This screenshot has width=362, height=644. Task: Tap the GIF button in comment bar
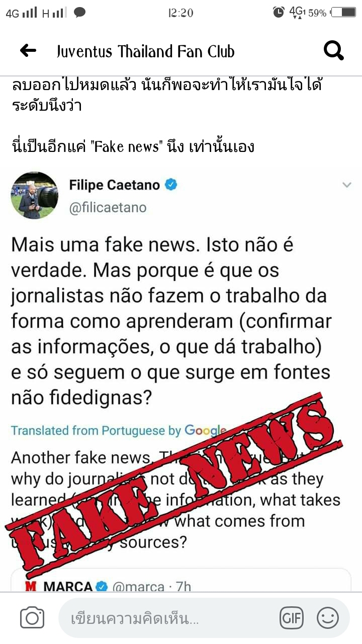(292, 618)
